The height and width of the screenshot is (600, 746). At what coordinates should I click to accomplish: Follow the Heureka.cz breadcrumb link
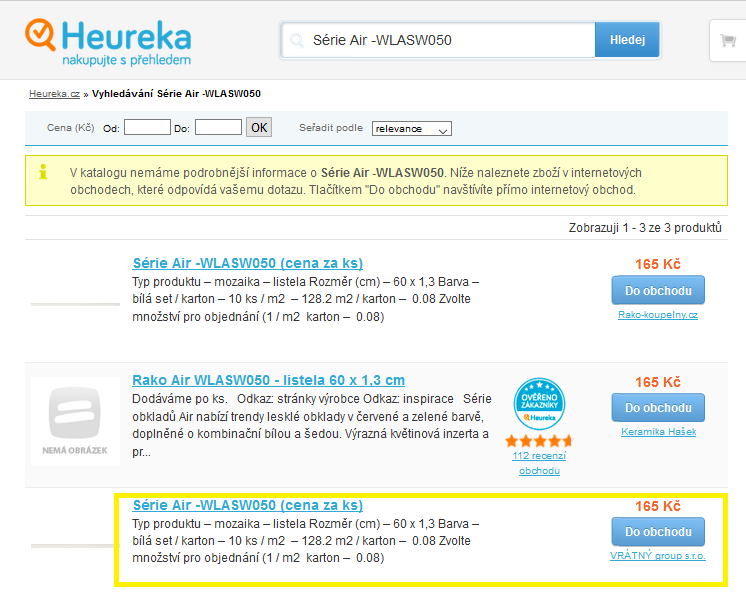pyautogui.click(x=54, y=94)
